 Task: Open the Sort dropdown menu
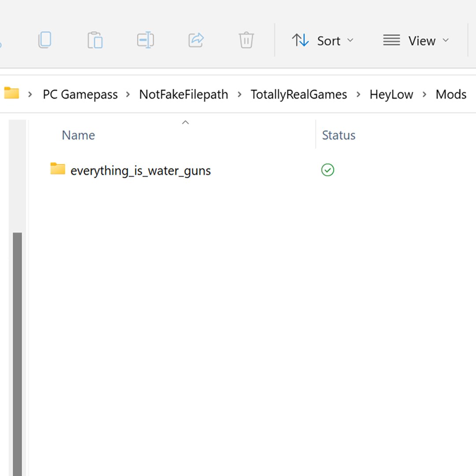point(322,41)
